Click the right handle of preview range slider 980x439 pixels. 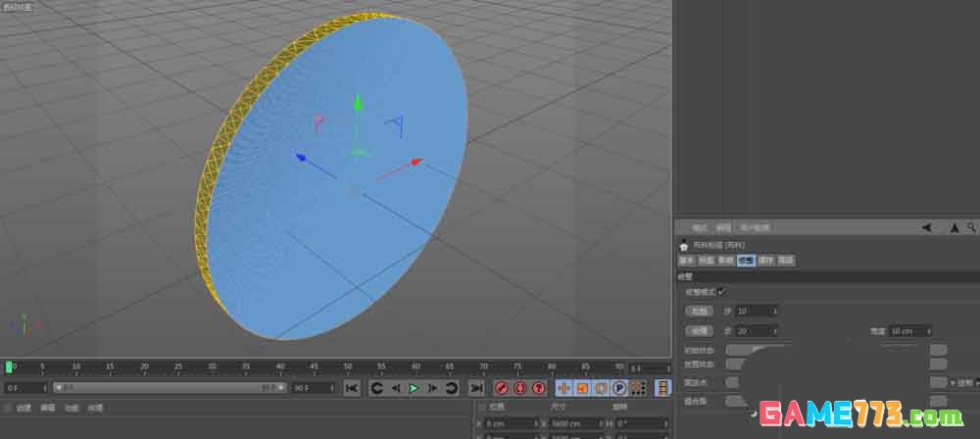coord(282,388)
